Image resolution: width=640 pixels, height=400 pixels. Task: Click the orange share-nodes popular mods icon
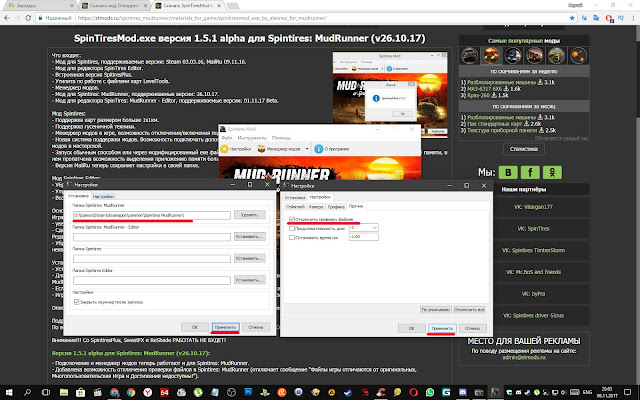click(578, 56)
